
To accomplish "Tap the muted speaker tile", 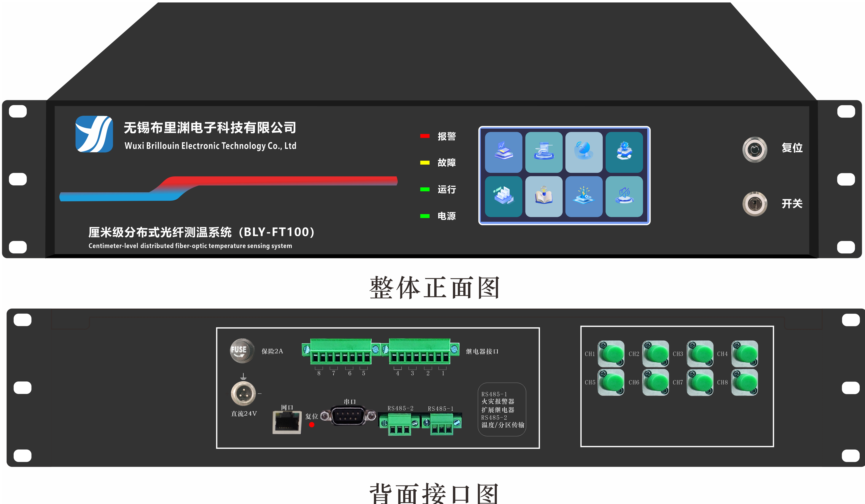I will 624,197.
